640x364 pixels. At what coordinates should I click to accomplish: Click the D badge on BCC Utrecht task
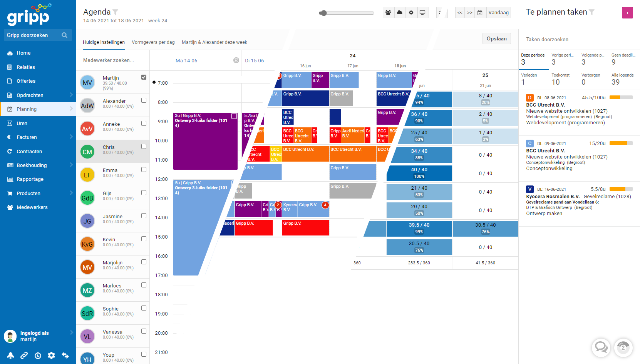[530, 98]
